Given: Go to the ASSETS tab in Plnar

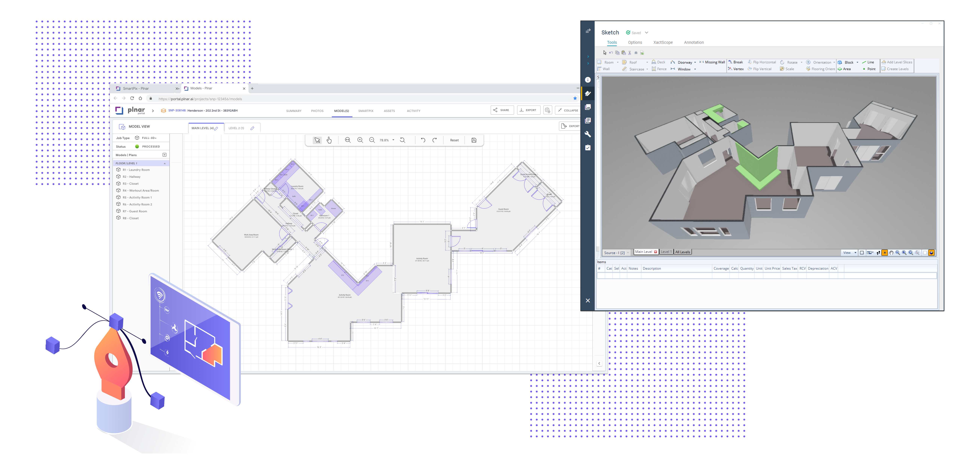Looking at the screenshot, I should click(x=389, y=111).
